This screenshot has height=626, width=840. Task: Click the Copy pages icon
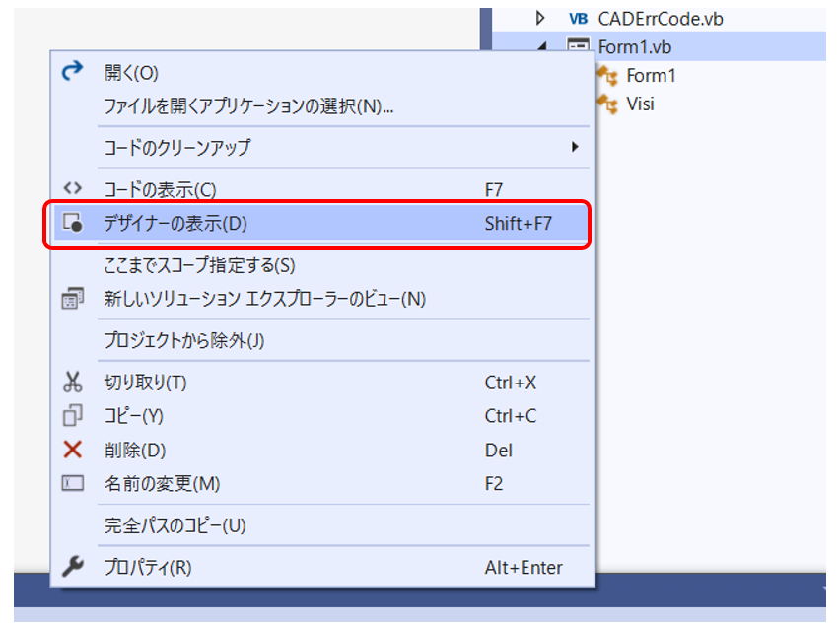72,416
